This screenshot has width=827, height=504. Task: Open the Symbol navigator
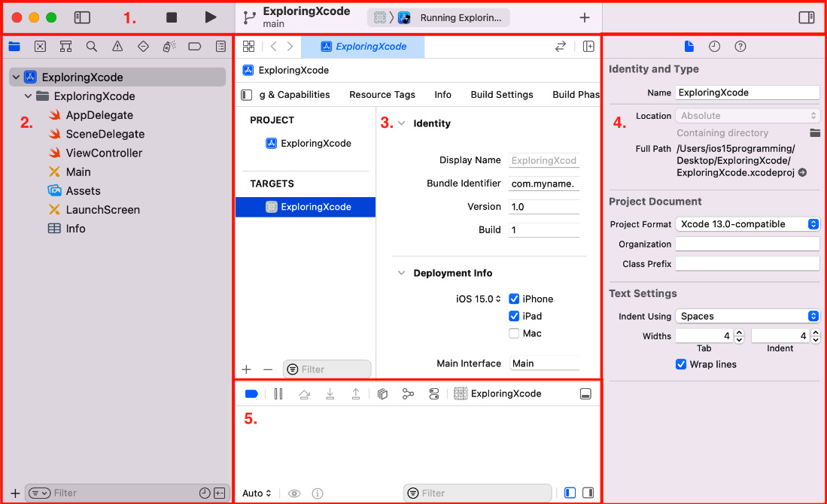tap(66, 47)
